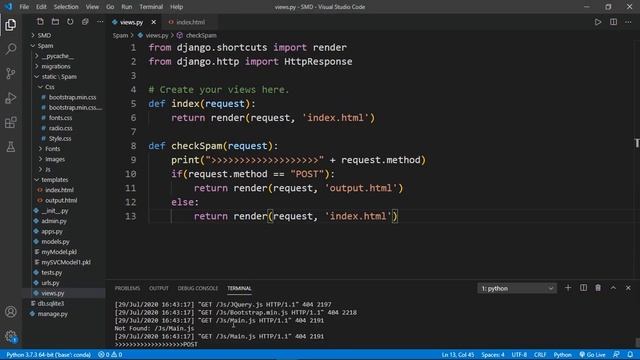Image resolution: width=640 pixels, height=360 pixels.
Task: Open Explorer more actions ellipsis
Action: click(100, 22)
